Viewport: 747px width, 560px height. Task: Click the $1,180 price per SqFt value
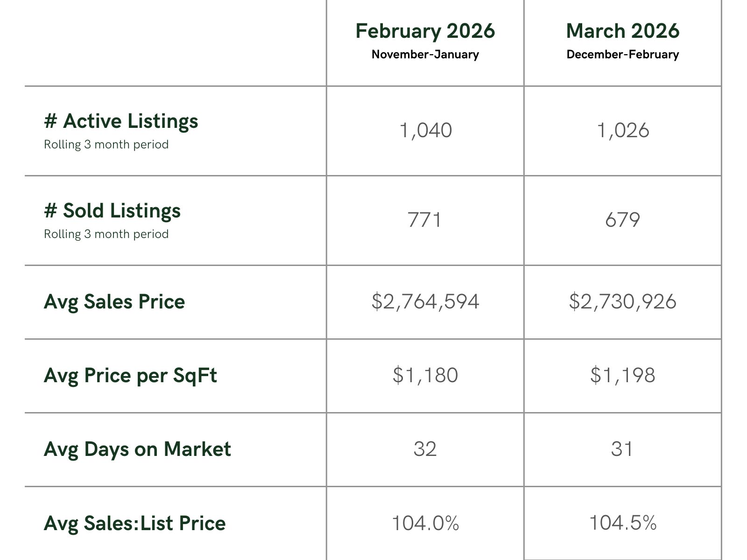click(425, 375)
